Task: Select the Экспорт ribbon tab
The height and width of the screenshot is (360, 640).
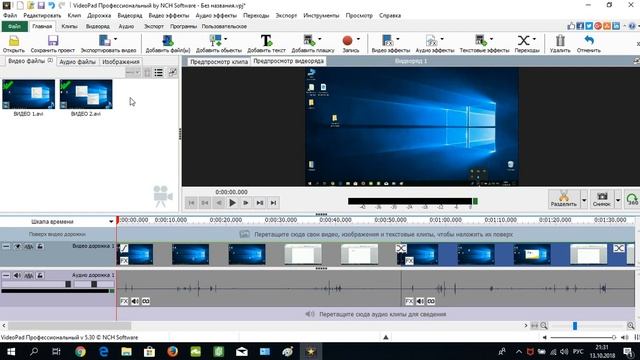Action: pos(153,26)
